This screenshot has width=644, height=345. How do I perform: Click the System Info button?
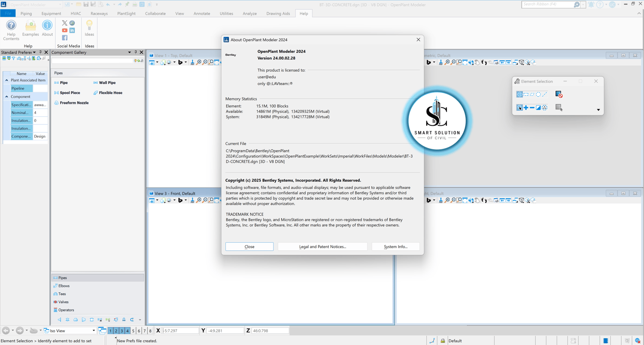(x=396, y=247)
